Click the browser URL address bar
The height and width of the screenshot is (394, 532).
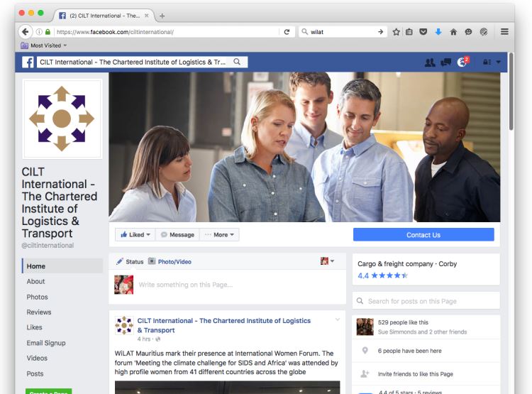click(x=166, y=32)
